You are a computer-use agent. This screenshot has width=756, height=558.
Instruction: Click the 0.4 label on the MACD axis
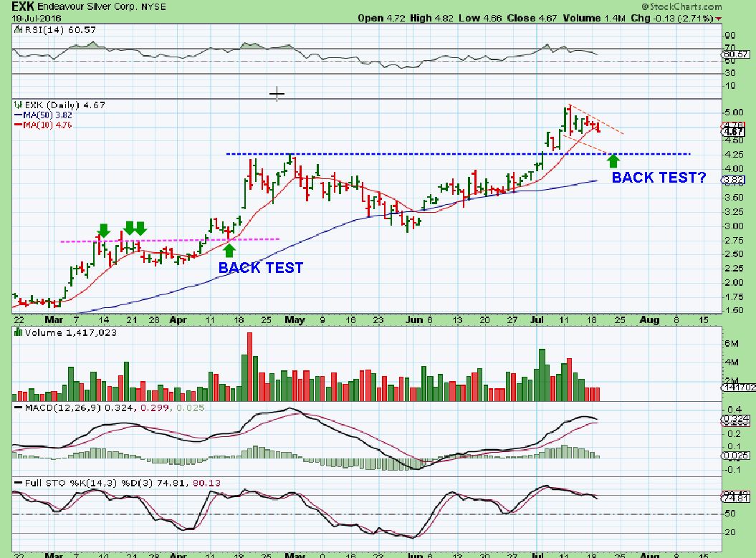point(735,410)
